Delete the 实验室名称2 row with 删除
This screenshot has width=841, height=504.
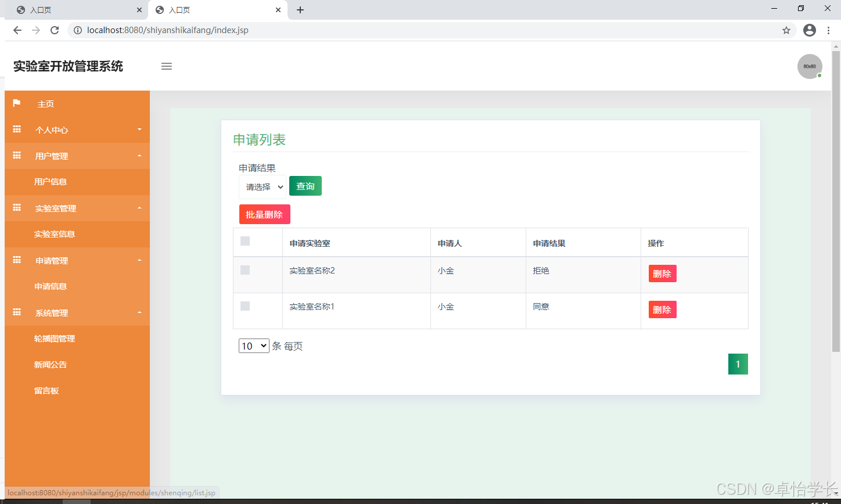[x=662, y=273]
